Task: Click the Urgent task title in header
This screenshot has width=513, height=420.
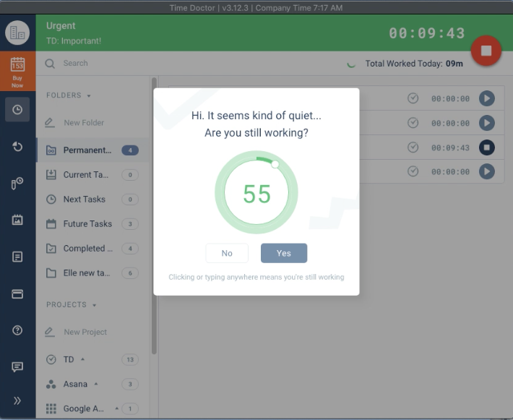Action: (x=61, y=25)
